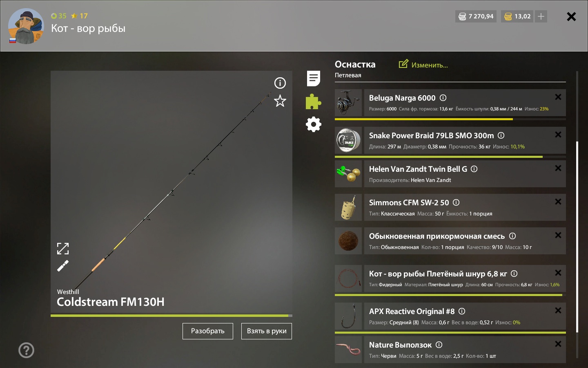588x368 pixels.
Task: Open the help question mark icon
Action: coord(27,350)
